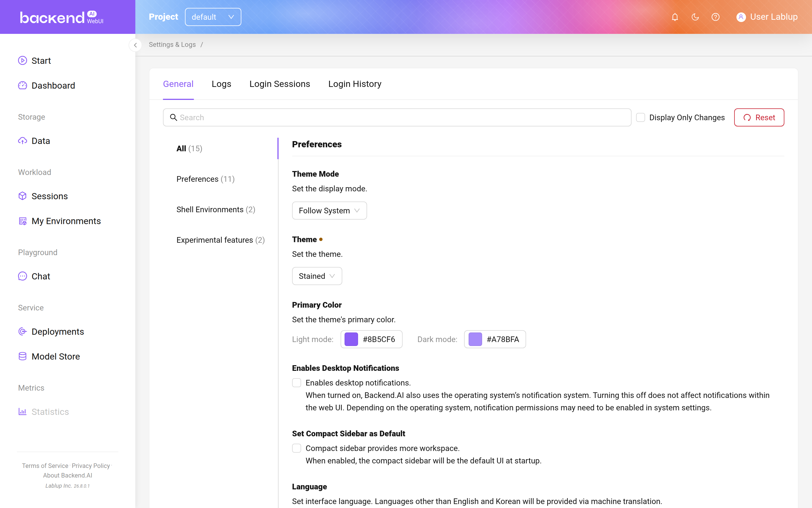Switch to the Logs tab

pyautogui.click(x=221, y=84)
